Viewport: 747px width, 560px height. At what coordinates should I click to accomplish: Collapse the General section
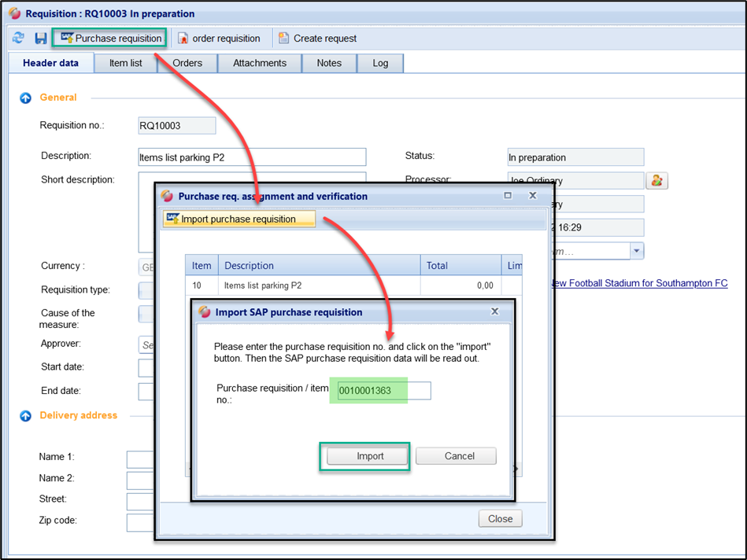pyautogui.click(x=25, y=98)
